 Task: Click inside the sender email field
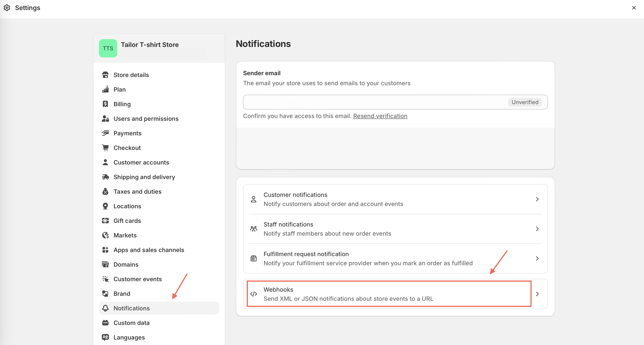pos(350,102)
